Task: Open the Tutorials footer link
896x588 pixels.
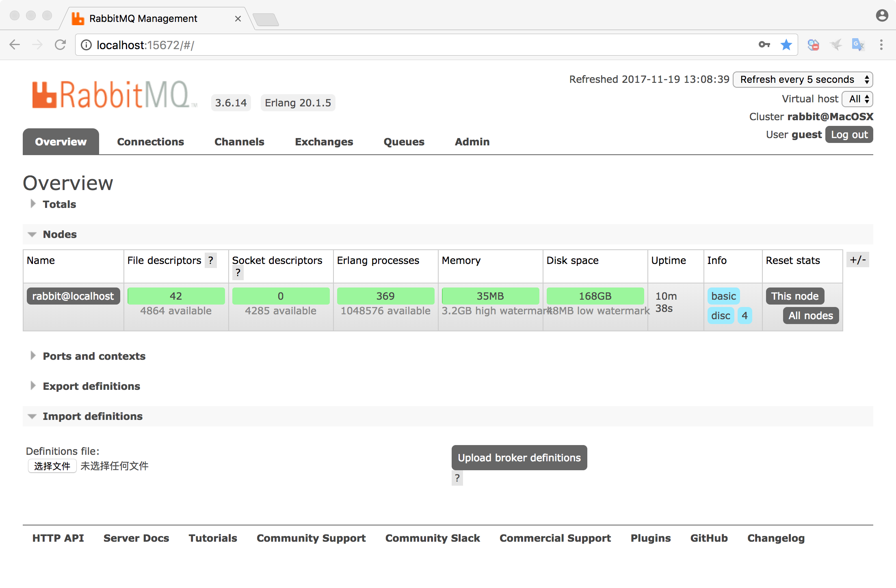Action: (x=213, y=538)
